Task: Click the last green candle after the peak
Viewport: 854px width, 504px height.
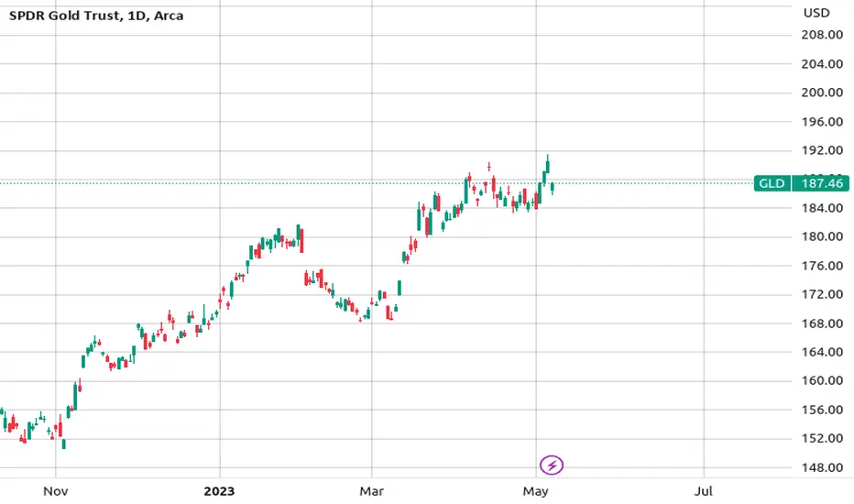Action: click(553, 188)
